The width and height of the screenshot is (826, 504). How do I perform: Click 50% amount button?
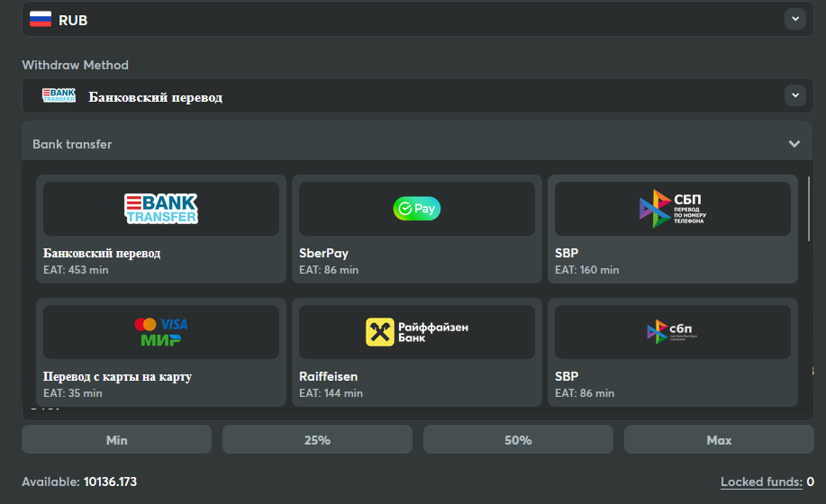tap(518, 440)
